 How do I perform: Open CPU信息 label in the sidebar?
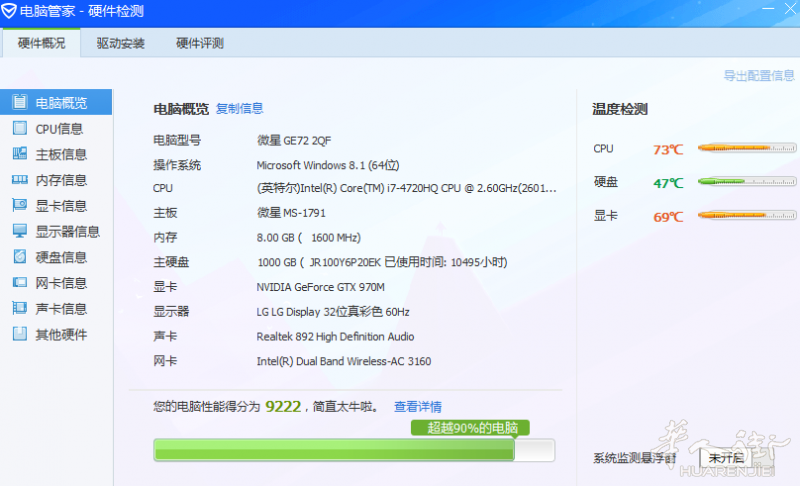coord(59,129)
